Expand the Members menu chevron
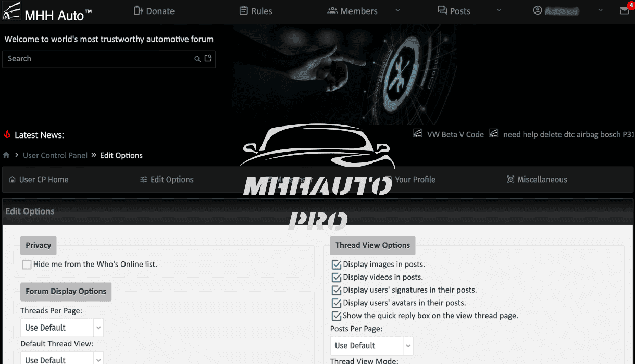 pos(397,11)
